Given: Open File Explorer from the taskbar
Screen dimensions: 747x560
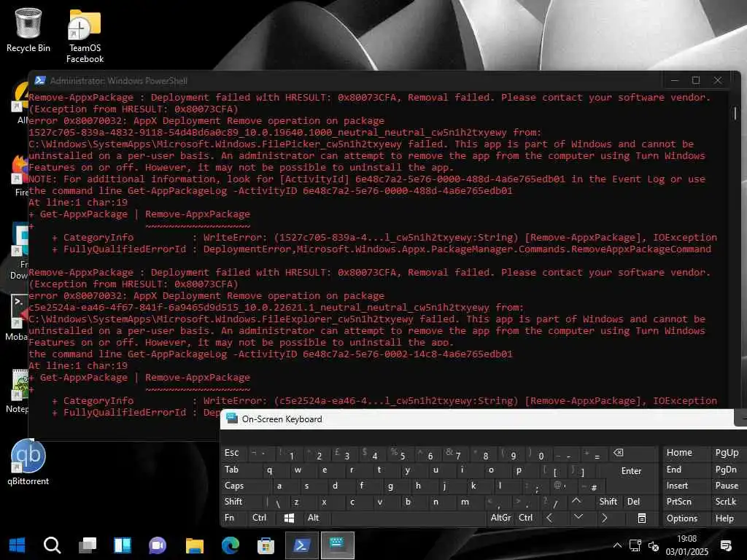Looking at the screenshot, I should point(194,545).
